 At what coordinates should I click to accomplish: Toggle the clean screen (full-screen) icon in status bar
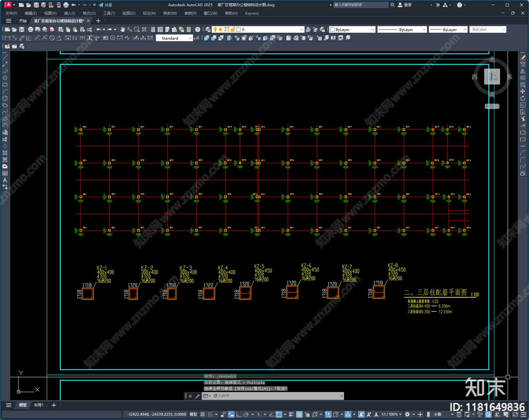(x=515, y=414)
